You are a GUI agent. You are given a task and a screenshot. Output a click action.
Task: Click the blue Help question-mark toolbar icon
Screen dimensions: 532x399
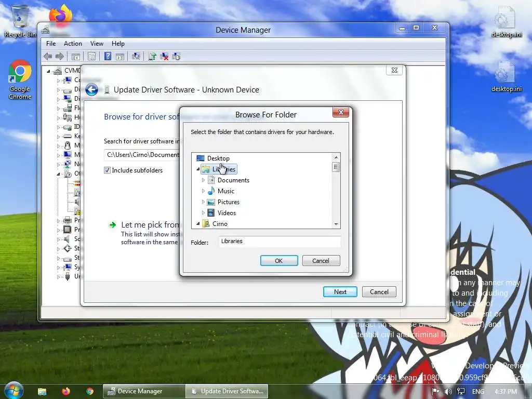tap(108, 56)
